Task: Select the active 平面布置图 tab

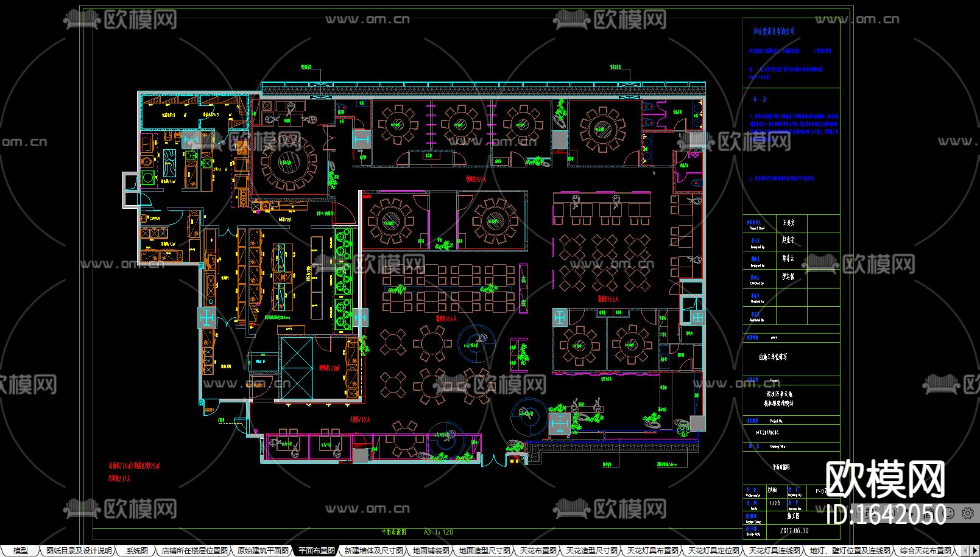Action: click(317, 550)
